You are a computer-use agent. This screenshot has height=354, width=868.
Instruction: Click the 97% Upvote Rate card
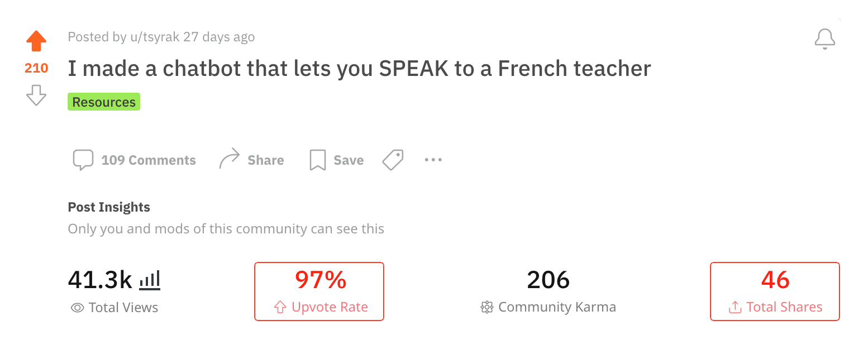[x=319, y=291]
